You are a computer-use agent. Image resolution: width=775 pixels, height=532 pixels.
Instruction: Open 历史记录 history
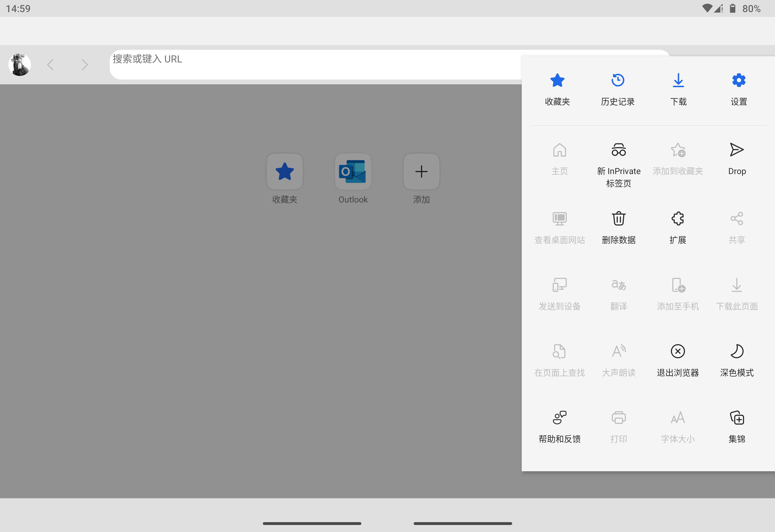[x=618, y=90]
